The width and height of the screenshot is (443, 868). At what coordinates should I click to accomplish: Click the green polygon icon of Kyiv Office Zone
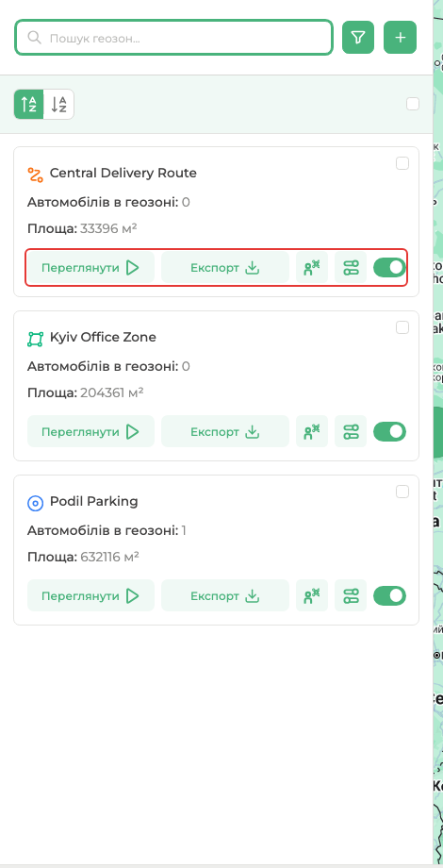(x=35, y=339)
